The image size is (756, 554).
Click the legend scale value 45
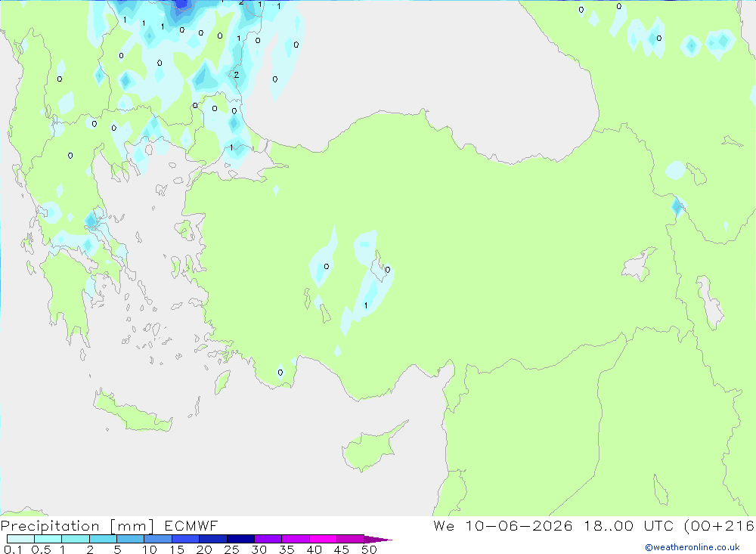342,549
